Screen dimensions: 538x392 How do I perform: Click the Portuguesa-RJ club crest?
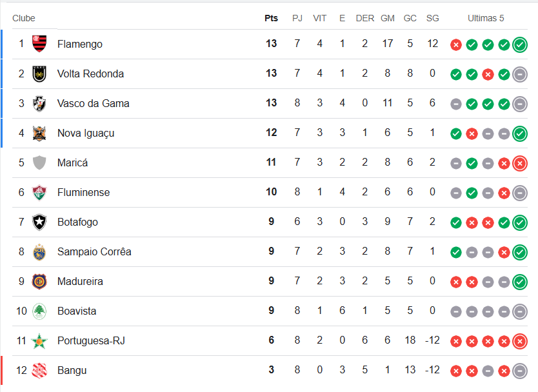39,340
